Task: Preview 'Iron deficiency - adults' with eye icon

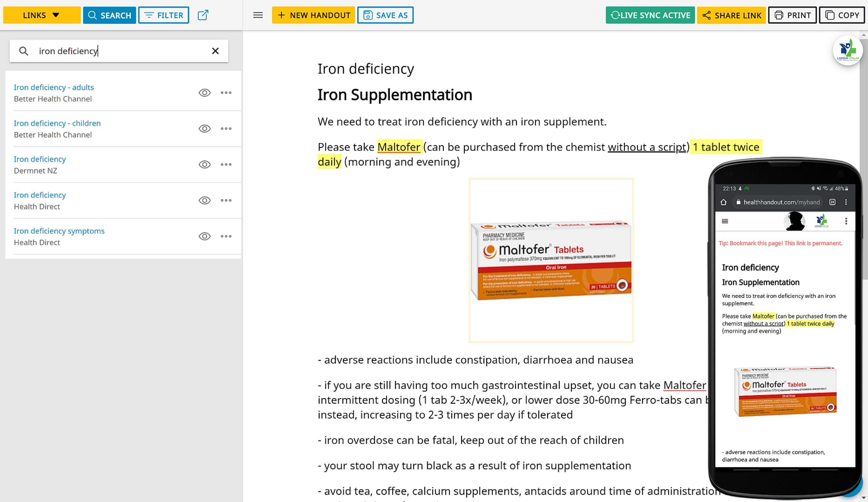Action: click(205, 93)
